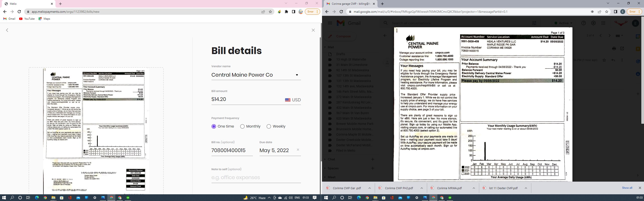Open the Filed in Melio label
The image size is (644, 201).
point(345,151)
